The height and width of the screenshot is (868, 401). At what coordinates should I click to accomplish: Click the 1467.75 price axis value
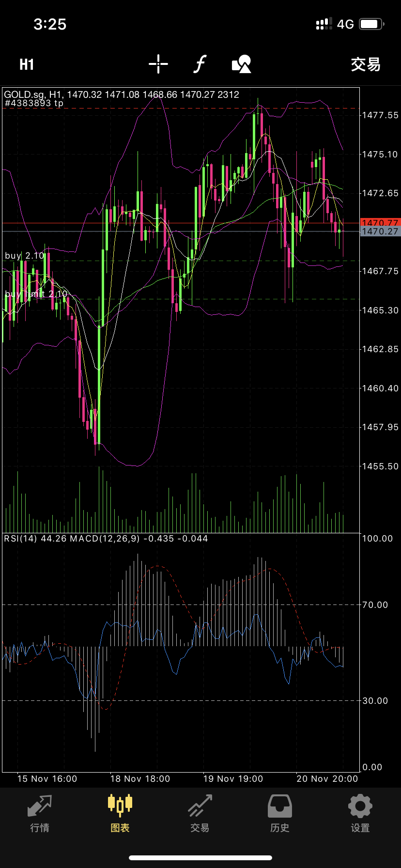pos(381,271)
